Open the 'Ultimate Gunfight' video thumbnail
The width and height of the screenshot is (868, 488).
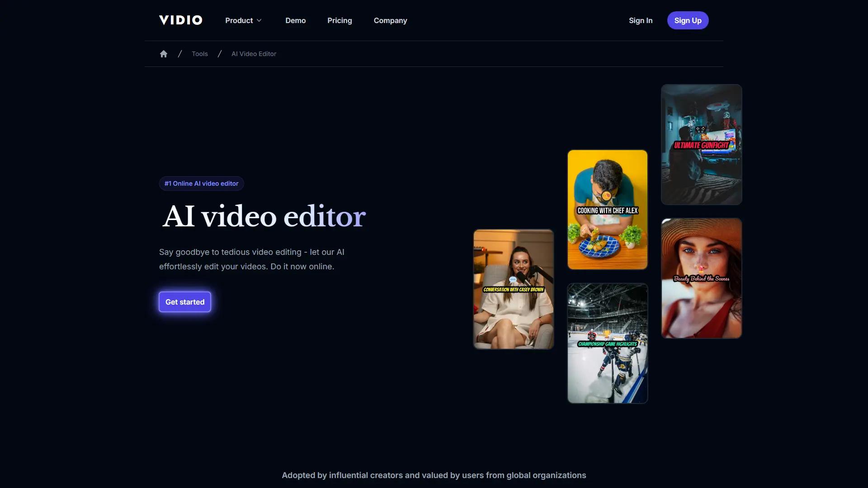701,144
